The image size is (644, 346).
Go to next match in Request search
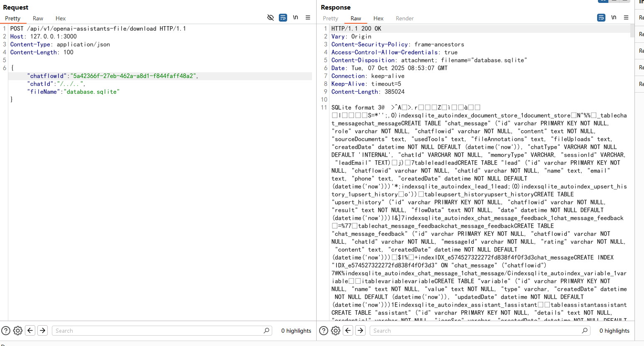pyautogui.click(x=43, y=331)
